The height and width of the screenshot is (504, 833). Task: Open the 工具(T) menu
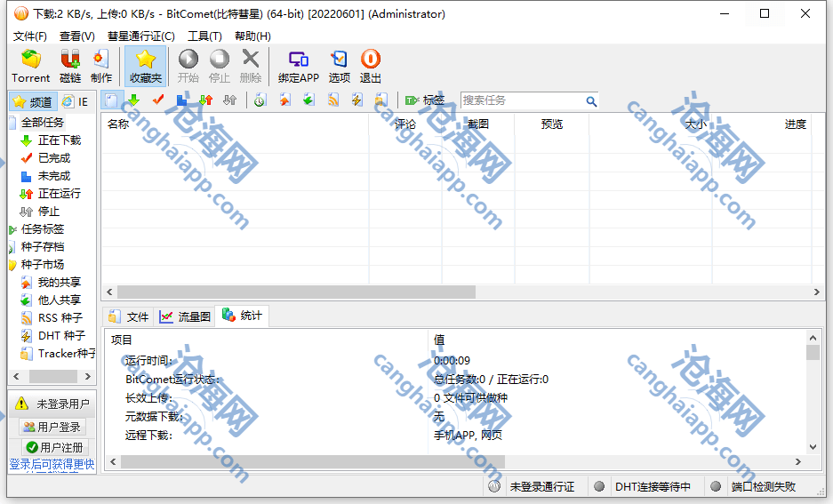click(x=204, y=36)
